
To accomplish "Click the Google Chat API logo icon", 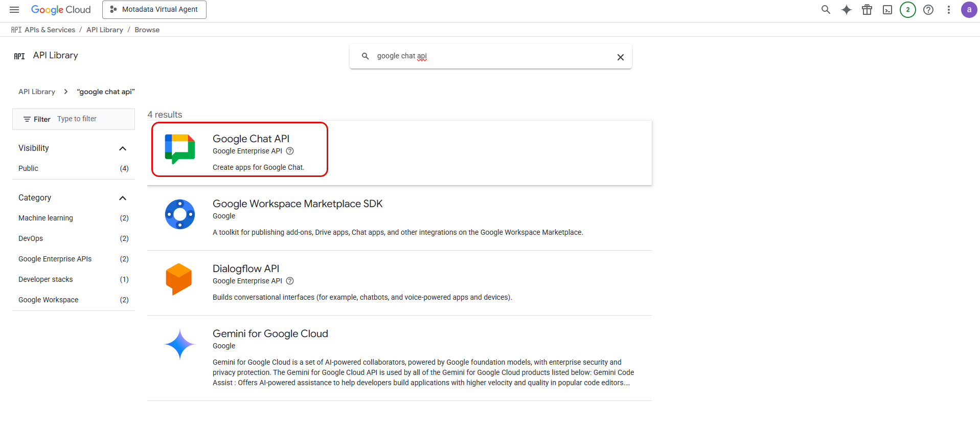I will tap(180, 149).
